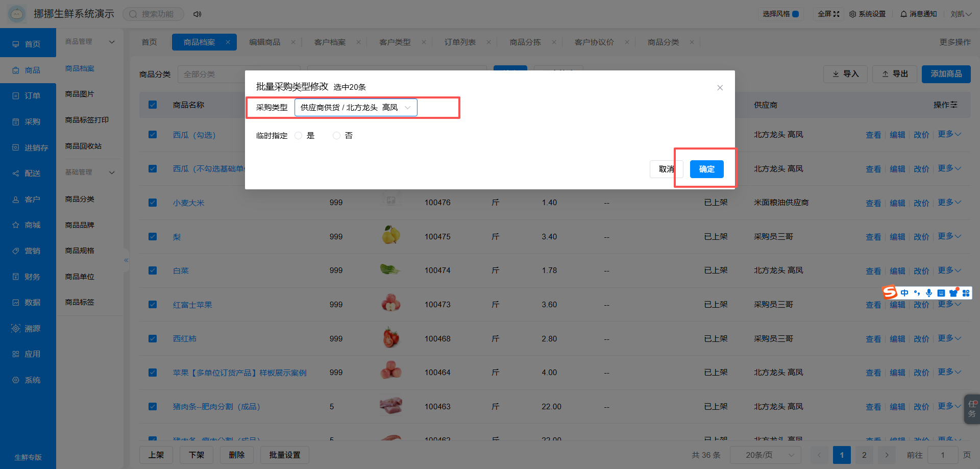This screenshot has height=469, width=980.
Task: Go to page 2 in pagination
Action: click(864, 455)
